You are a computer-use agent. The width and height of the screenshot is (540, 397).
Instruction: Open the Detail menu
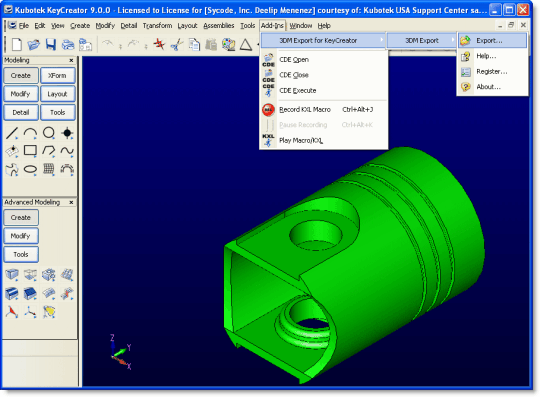pos(129,25)
